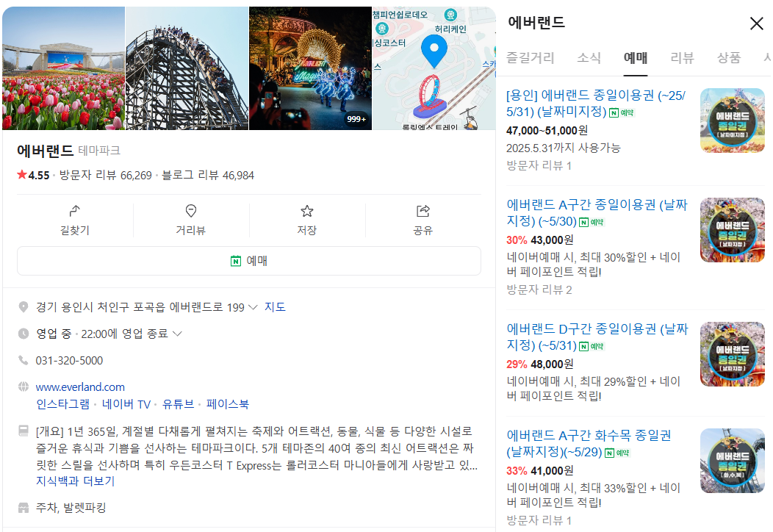
Task: Open 에버랜드 A구간 화수목 종일권 link
Action: pos(589,444)
